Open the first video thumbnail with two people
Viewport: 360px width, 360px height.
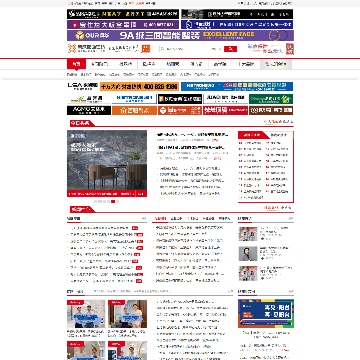pos(86,314)
